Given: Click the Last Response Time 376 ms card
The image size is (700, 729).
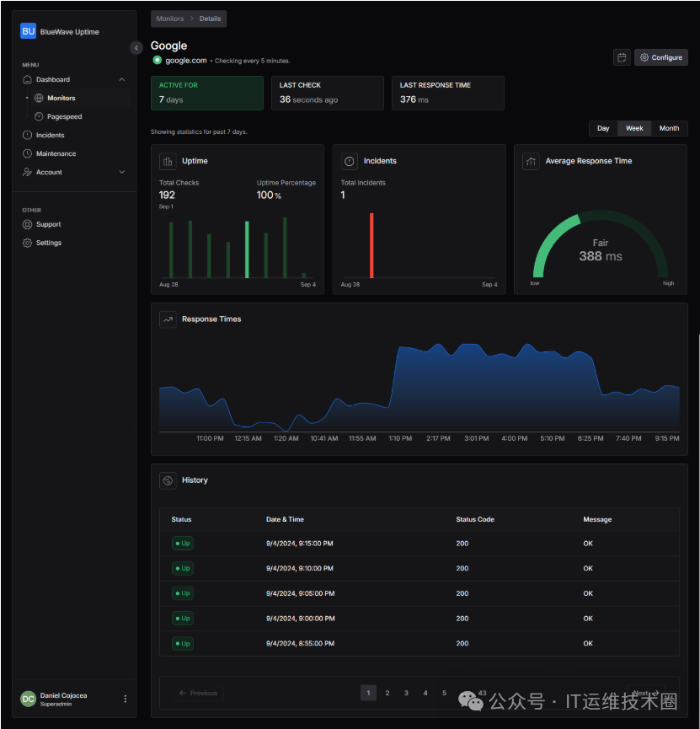Looking at the screenshot, I should [x=448, y=93].
